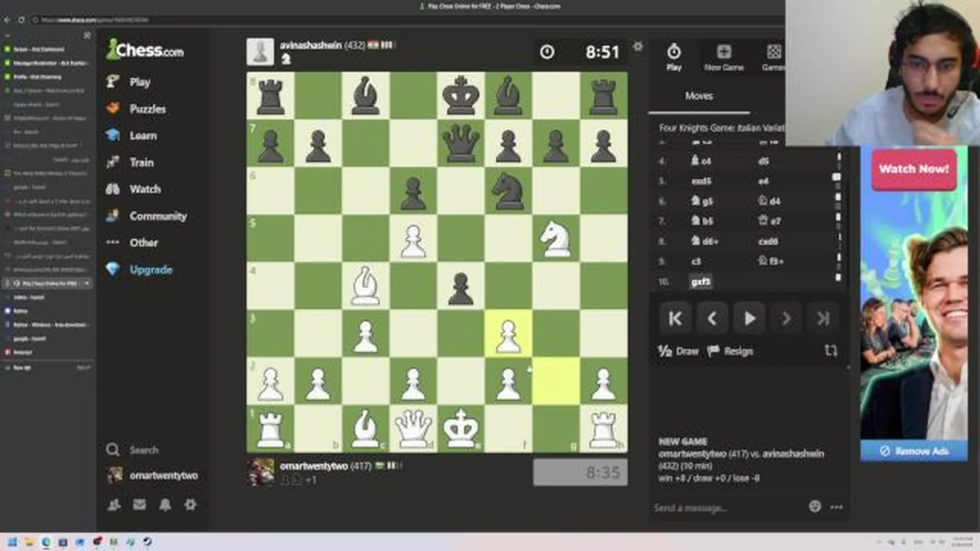Click the black queen on e7
This screenshot has height=551, width=980.
(x=461, y=144)
